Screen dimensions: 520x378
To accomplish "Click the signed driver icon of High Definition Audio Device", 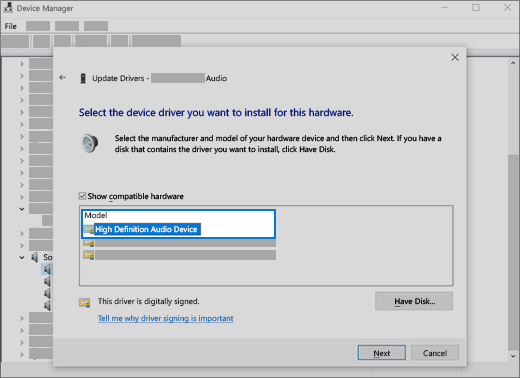I will point(89,229).
